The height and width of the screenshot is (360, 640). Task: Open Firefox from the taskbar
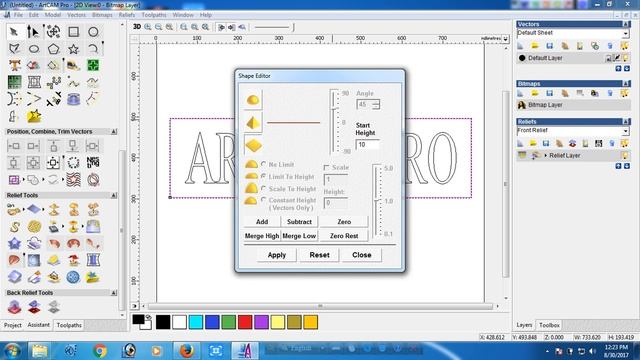[187, 350]
